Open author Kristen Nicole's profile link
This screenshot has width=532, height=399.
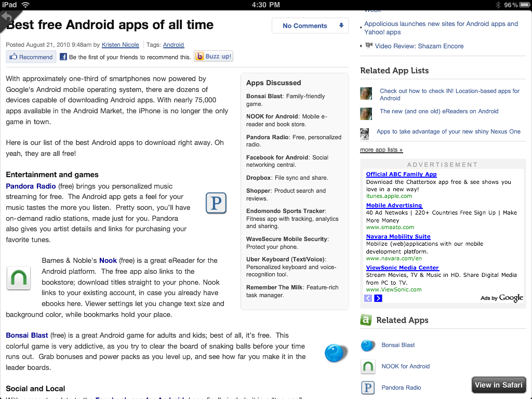point(120,45)
